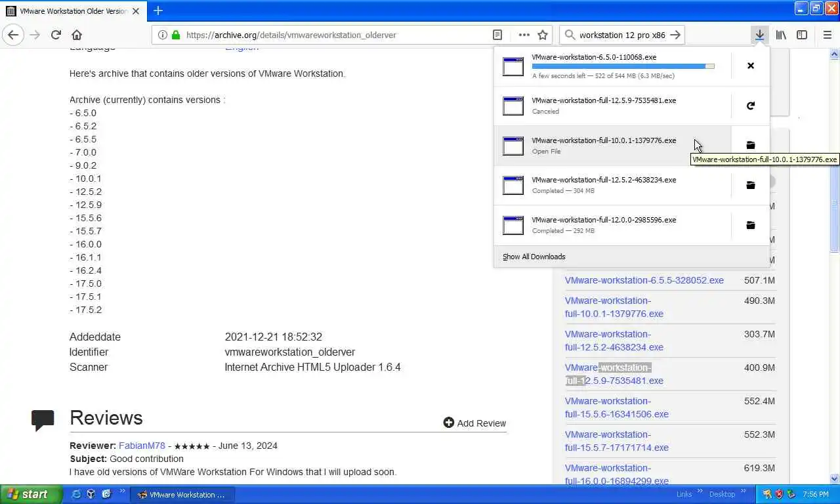Screen dimensions: 840x504
Task: Retry the canceled 12.5.9 download
Action: coord(751,106)
